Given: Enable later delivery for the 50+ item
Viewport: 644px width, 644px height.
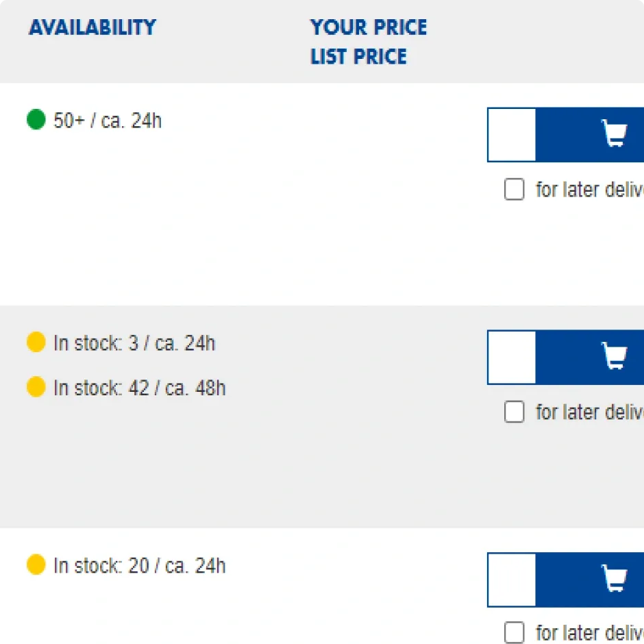Looking at the screenshot, I should [514, 189].
